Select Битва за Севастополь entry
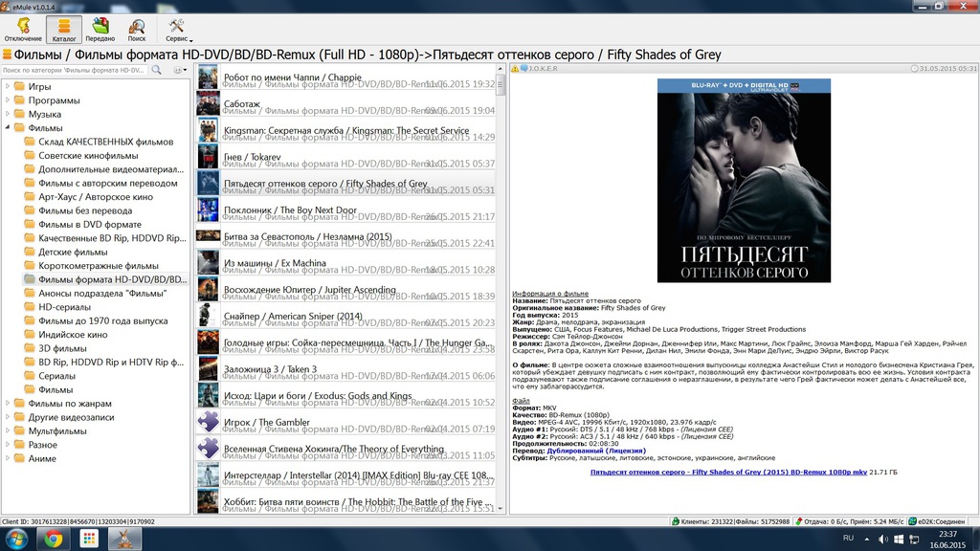Image resolution: width=980 pixels, height=551 pixels. point(346,236)
